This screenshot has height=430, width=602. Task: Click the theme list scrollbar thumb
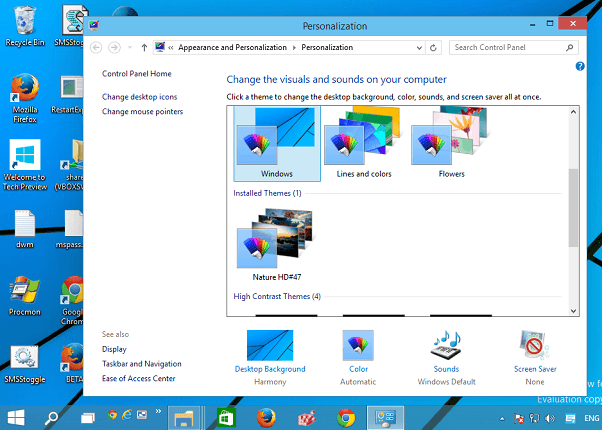pyautogui.click(x=573, y=207)
